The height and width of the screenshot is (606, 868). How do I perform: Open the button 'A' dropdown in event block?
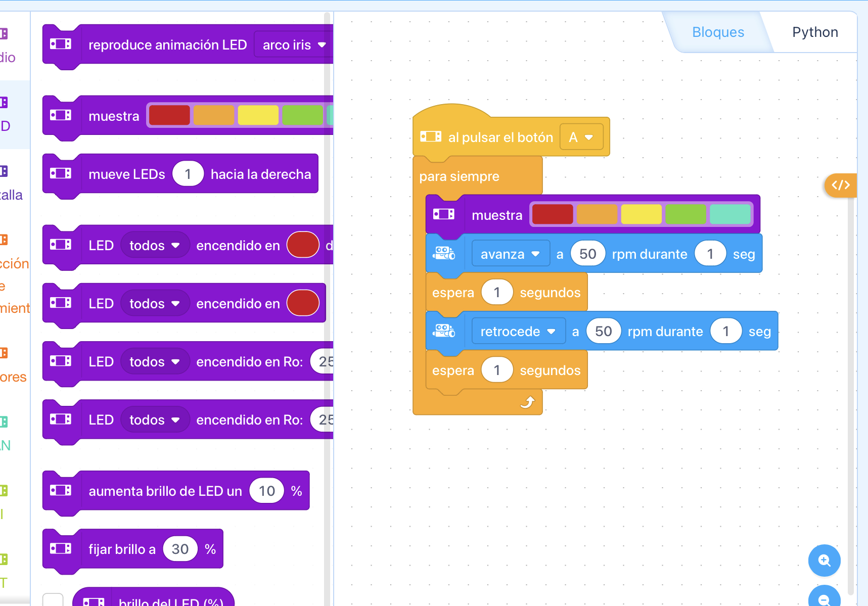pyautogui.click(x=581, y=137)
